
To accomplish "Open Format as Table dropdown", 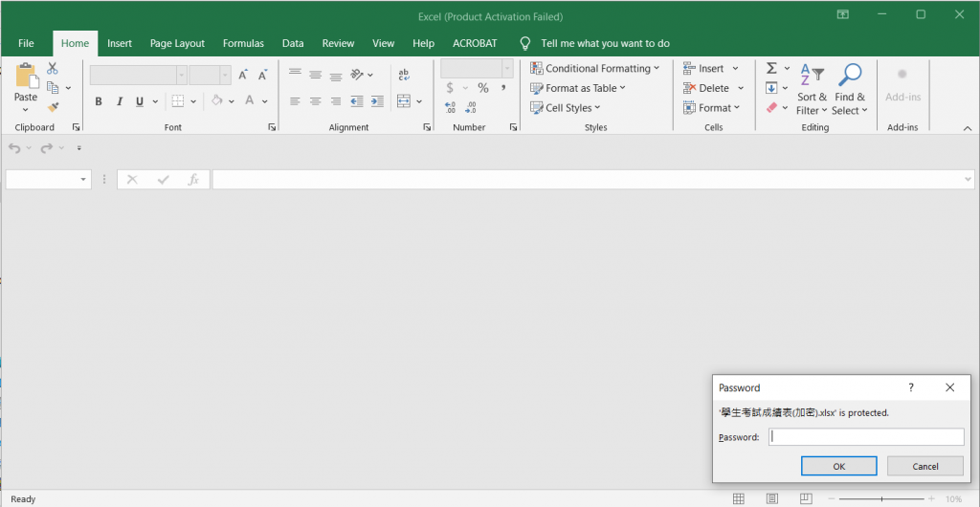I will [577, 88].
